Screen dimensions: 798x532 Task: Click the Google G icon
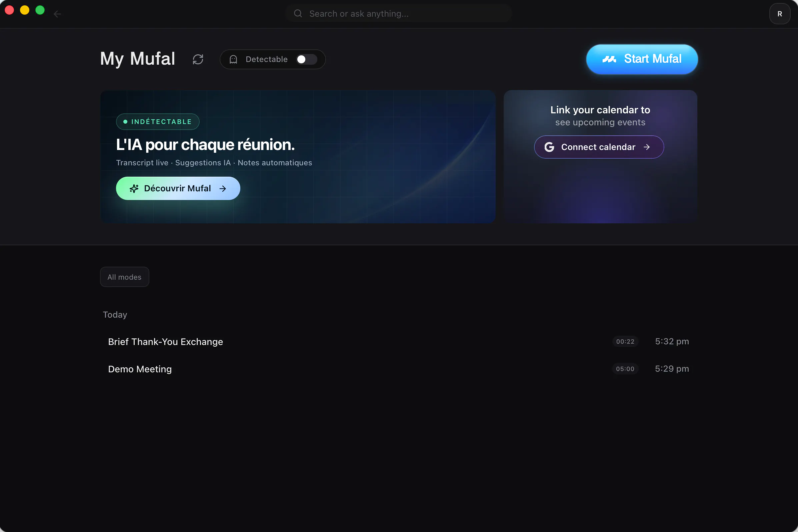pos(549,147)
